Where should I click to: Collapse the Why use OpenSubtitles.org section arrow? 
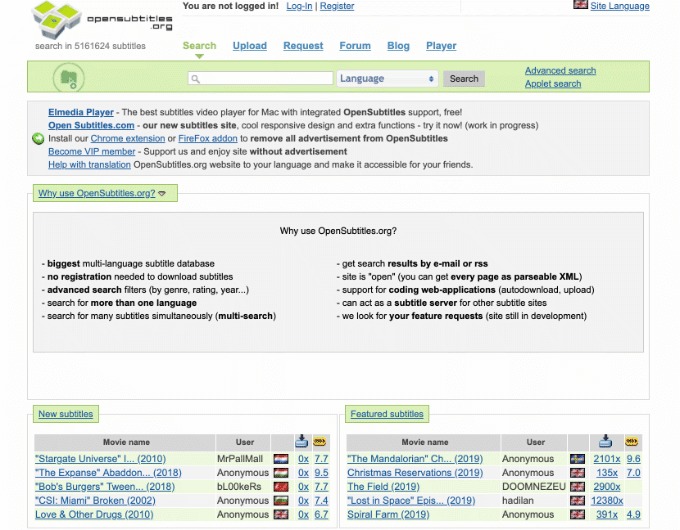(x=162, y=193)
